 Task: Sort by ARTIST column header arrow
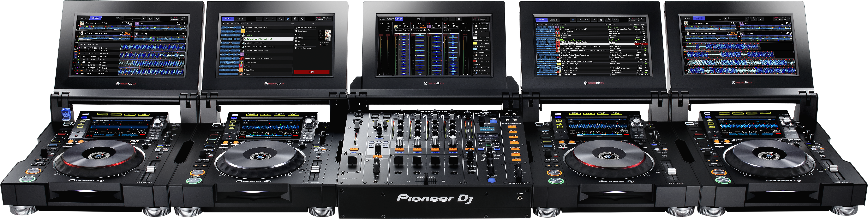[x=614, y=25]
